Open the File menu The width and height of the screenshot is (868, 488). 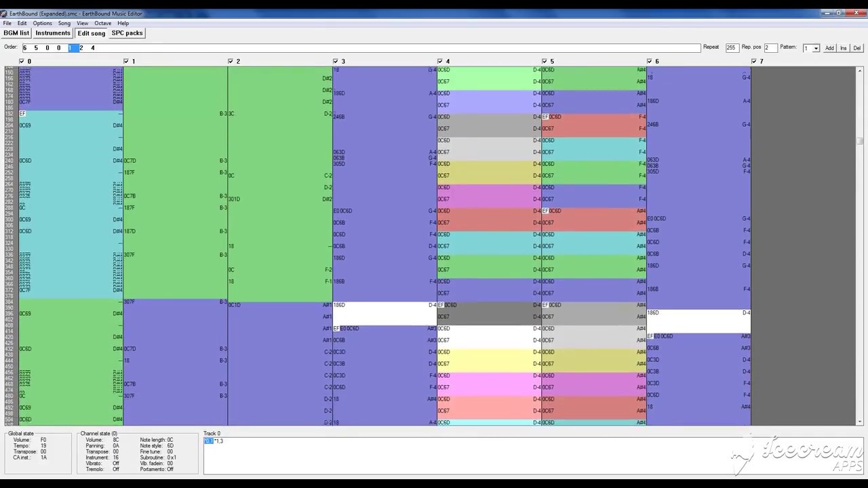click(7, 23)
